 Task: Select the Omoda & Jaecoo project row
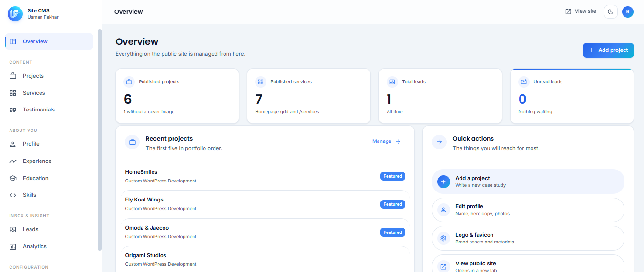click(265, 232)
